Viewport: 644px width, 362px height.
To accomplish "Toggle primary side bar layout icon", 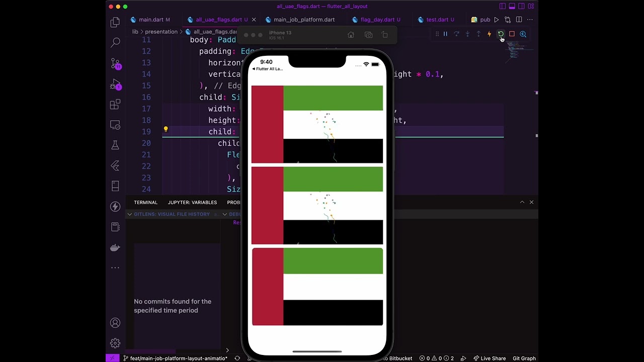I will click(x=503, y=6).
